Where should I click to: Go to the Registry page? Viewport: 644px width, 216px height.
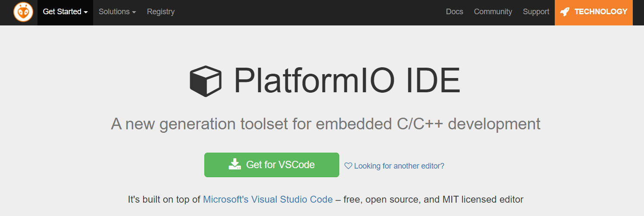(161, 12)
